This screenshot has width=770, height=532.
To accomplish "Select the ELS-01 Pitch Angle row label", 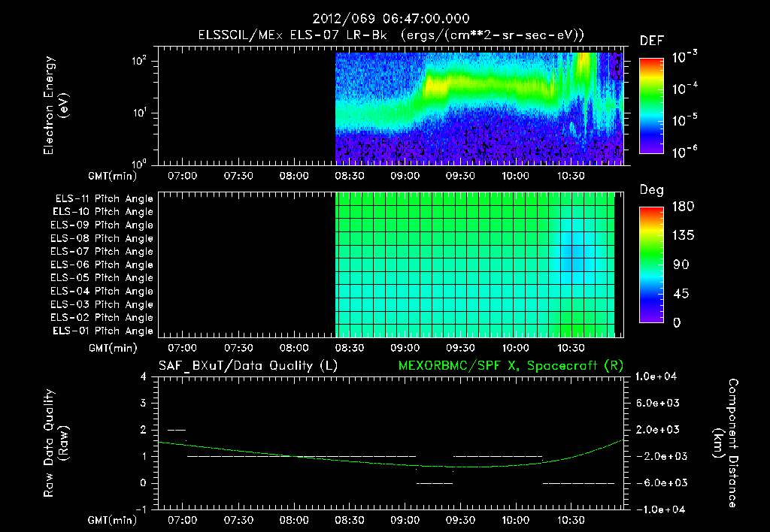I will pos(103,331).
